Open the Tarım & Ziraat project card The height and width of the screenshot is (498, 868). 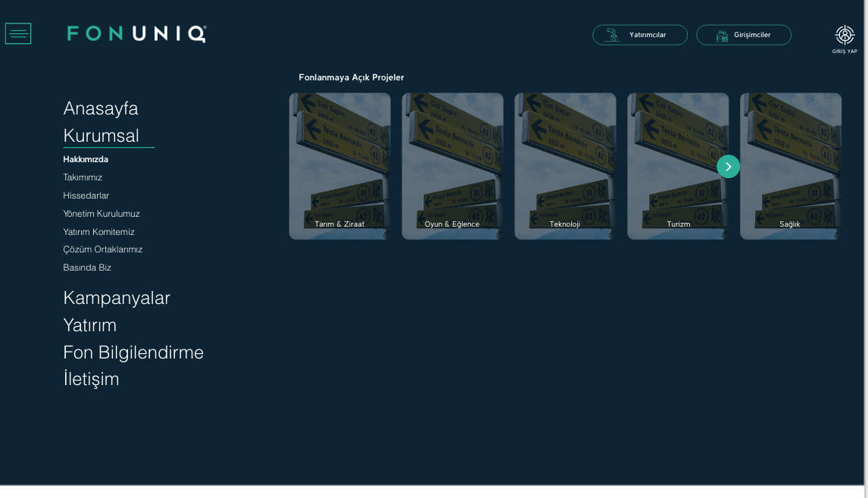339,167
